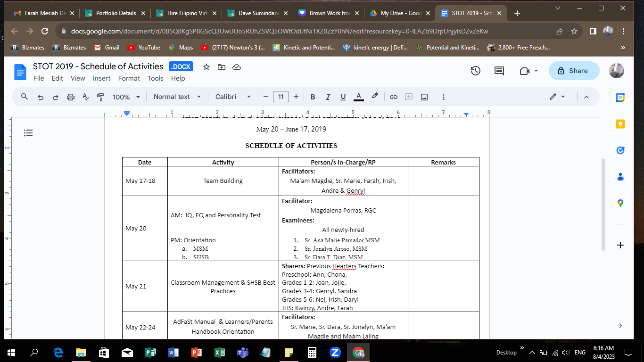Open the View menu
This screenshot has height=362, width=644.
pyautogui.click(x=78, y=78)
